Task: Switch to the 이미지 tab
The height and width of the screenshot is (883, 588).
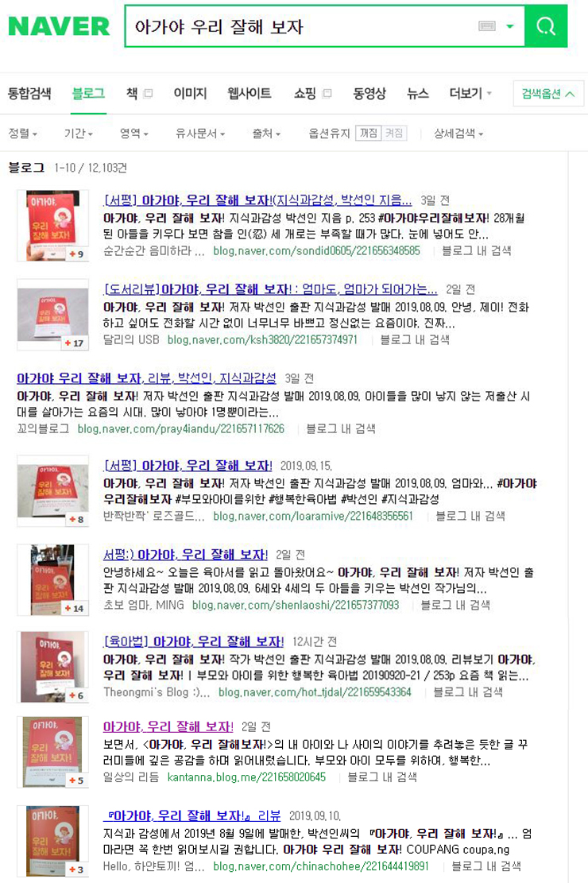Action: (190, 94)
